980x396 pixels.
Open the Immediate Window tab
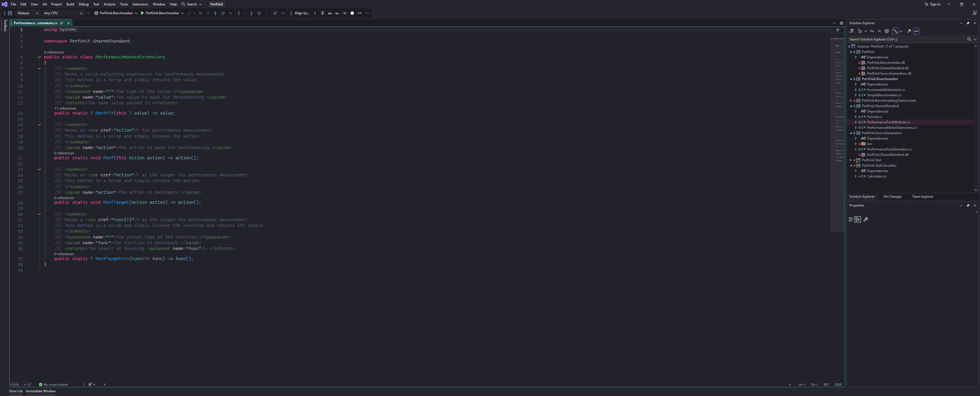(x=41, y=391)
